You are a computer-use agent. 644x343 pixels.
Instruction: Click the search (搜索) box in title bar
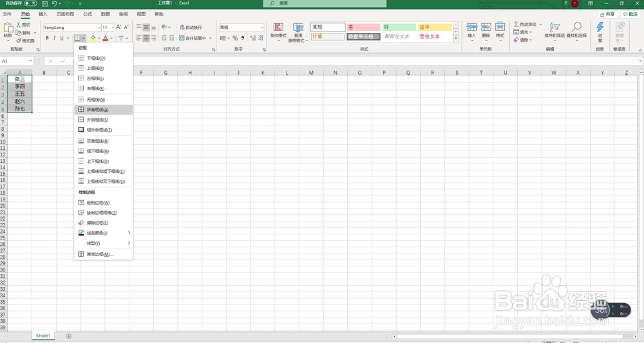coord(325,3)
